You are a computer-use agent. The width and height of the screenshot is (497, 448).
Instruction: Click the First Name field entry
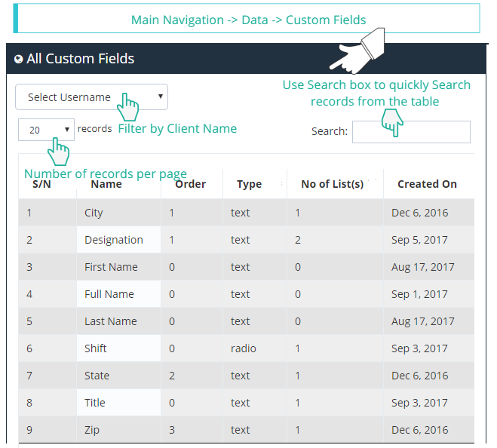pyautogui.click(x=111, y=267)
